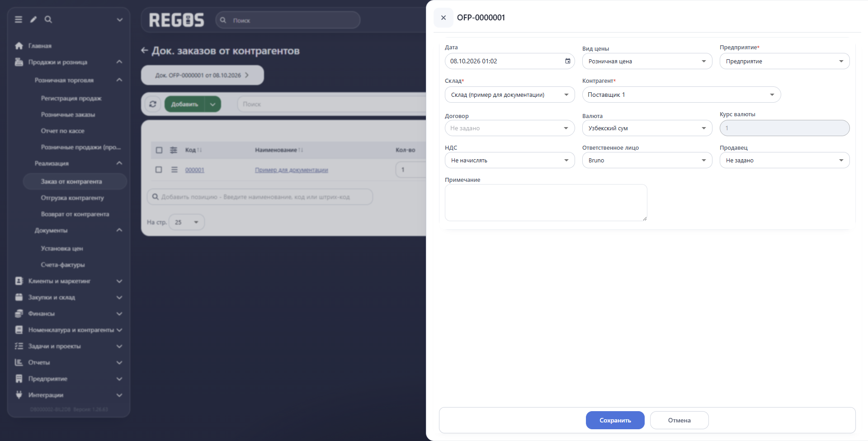Click the Сохранить button
Viewport: 868px width, 441px height.
click(615, 420)
